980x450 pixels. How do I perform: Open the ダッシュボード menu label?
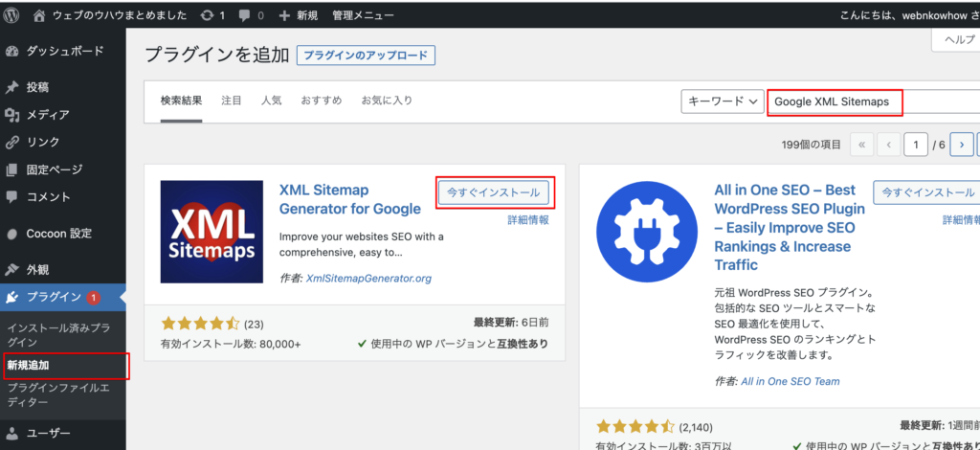[x=65, y=52]
